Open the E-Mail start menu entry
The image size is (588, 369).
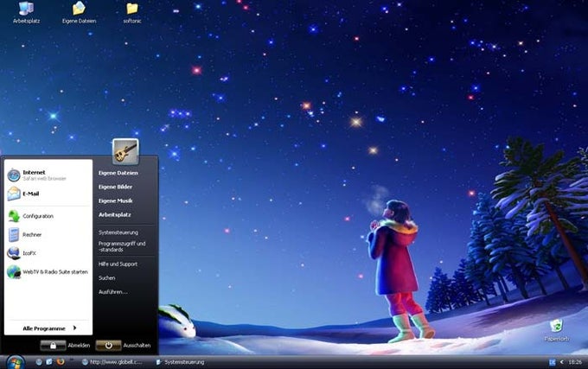click(48, 194)
